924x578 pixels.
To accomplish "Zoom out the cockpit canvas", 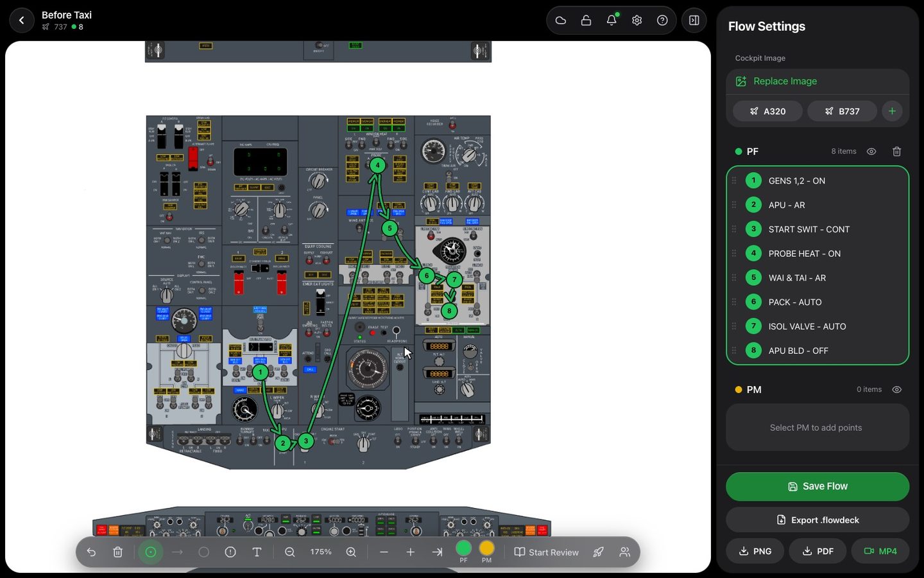I will coord(290,552).
